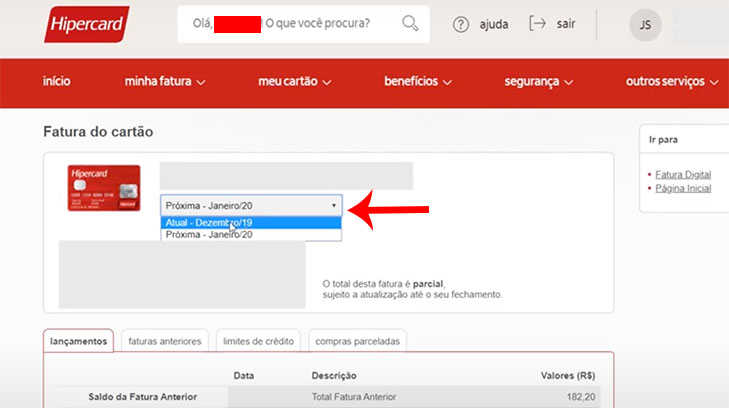The height and width of the screenshot is (408, 729).
Task: Expand the segurança menu
Action: (x=538, y=82)
